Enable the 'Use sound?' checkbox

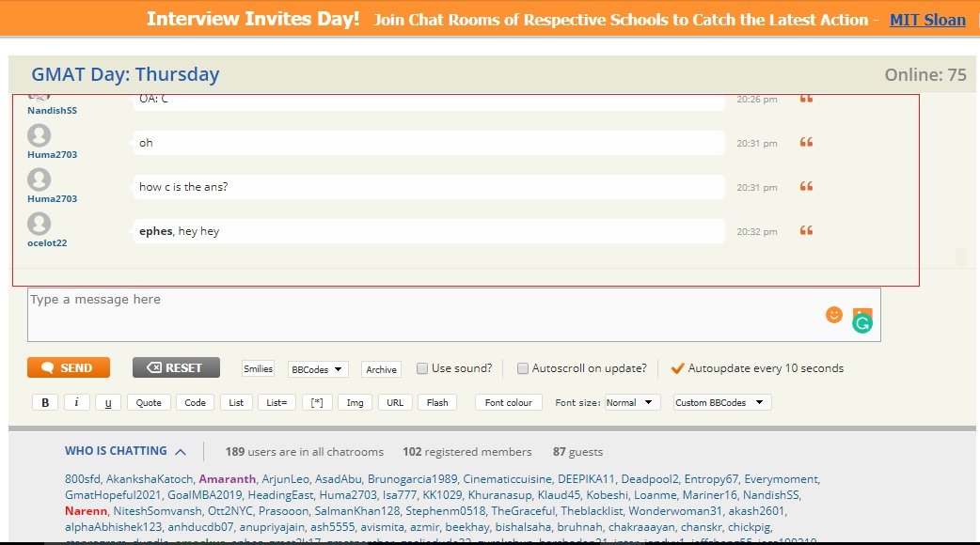[422, 368]
